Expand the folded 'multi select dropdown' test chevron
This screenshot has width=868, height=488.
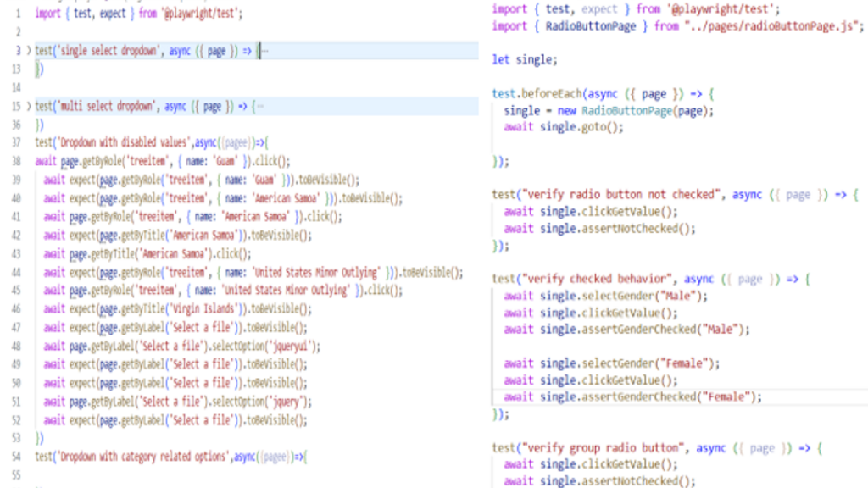[x=29, y=106]
